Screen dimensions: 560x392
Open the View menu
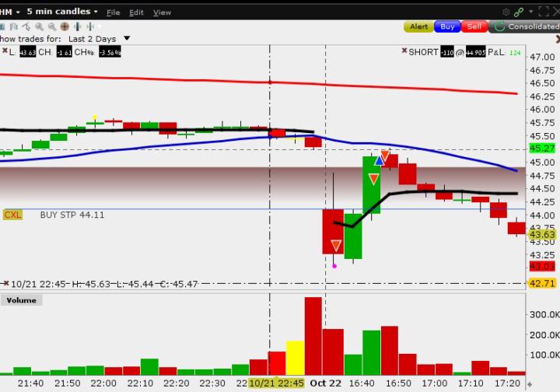pyautogui.click(x=162, y=12)
